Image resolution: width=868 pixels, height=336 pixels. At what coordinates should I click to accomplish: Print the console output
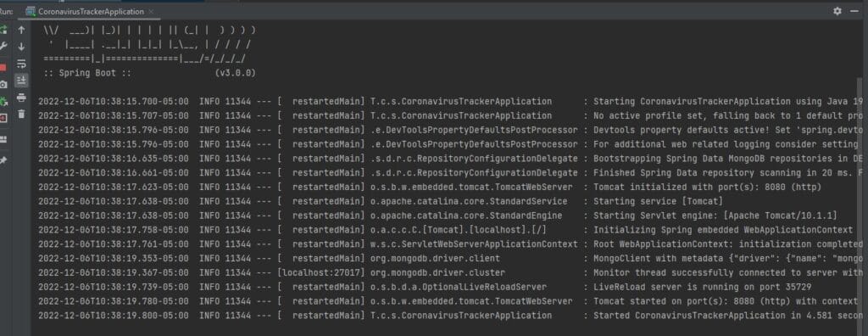[21, 98]
